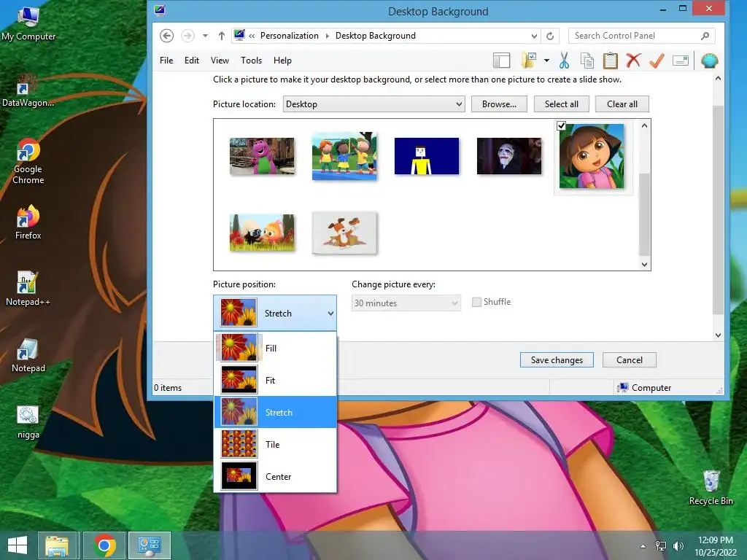Open the arrow beside the folder options icon
Screen dimensions: 747x560
[546, 61]
